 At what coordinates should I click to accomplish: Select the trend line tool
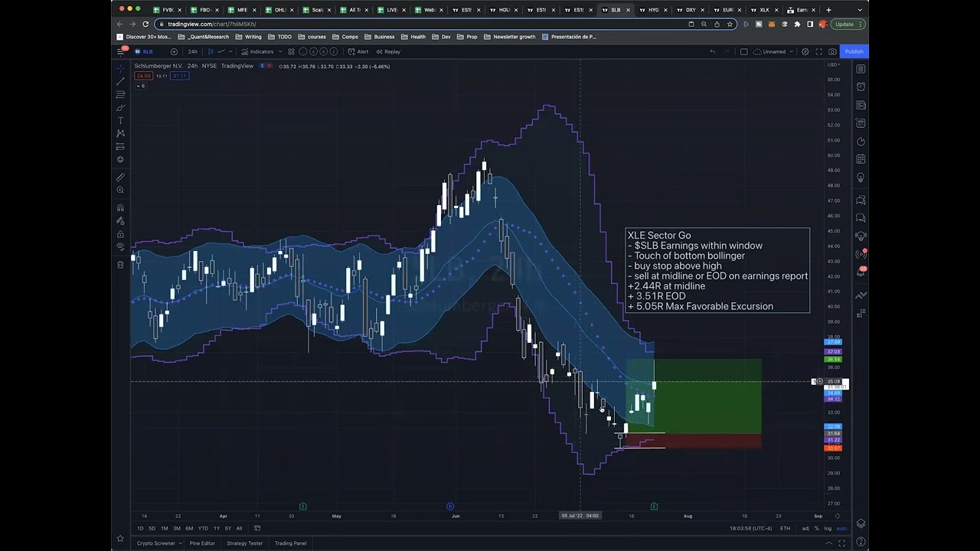pos(120,81)
